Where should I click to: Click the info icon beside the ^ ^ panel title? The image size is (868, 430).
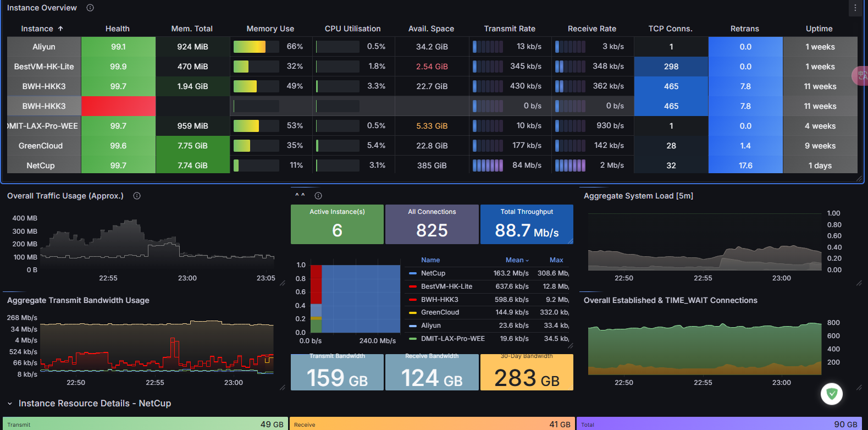318,196
